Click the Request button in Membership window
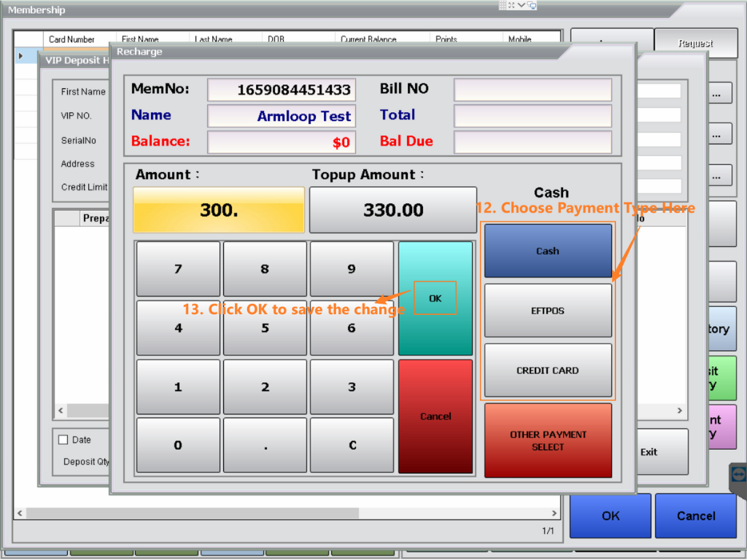Screen dimensions: 747x560 coord(695,44)
